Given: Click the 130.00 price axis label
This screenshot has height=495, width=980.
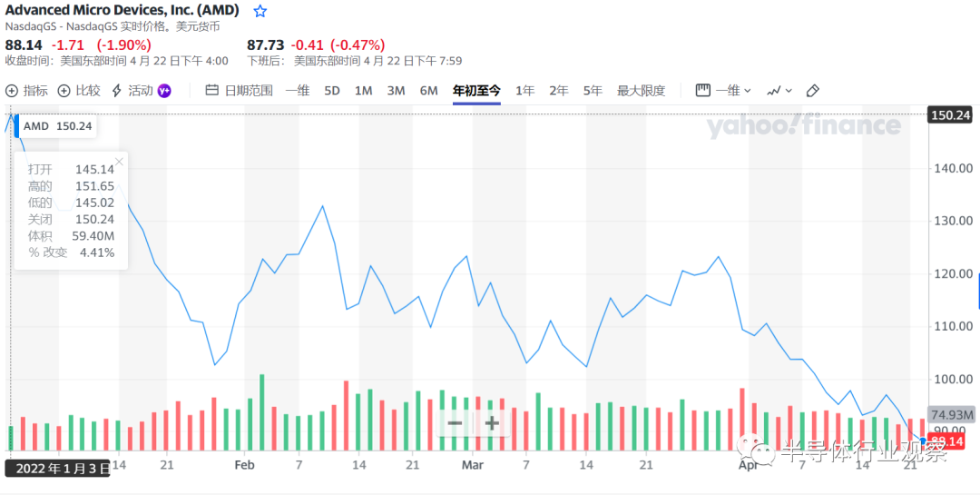Looking at the screenshot, I should click(953, 221).
